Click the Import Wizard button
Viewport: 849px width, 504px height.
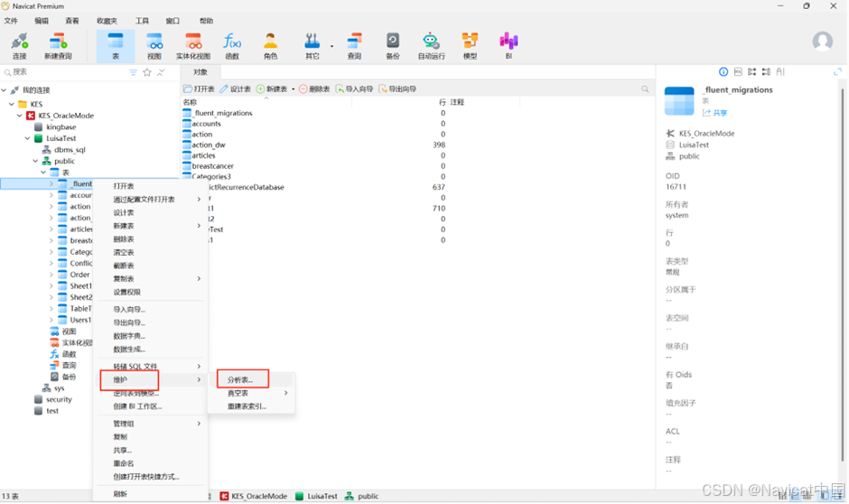[x=354, y=89]
